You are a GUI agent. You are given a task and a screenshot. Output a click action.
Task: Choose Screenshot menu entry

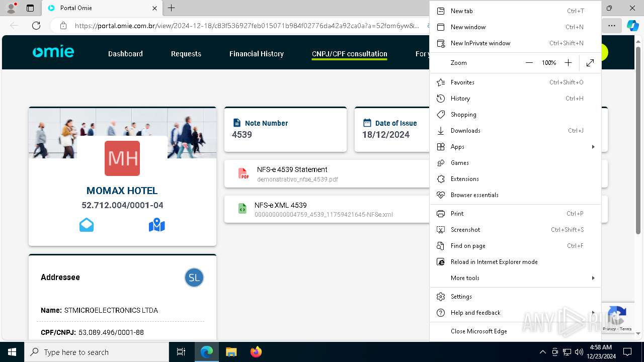tap(515, 230)
